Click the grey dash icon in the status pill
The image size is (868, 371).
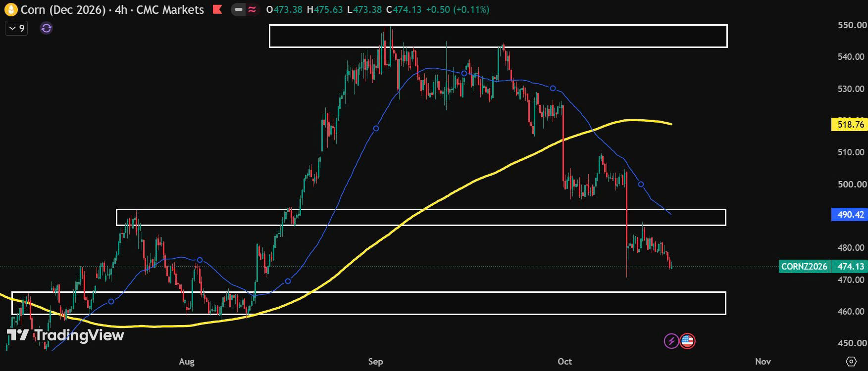point(239,9)
